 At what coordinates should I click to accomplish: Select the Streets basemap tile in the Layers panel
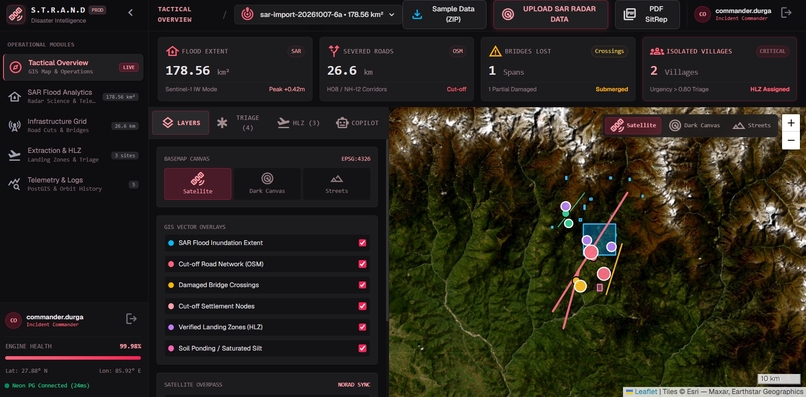pos(336,184)
